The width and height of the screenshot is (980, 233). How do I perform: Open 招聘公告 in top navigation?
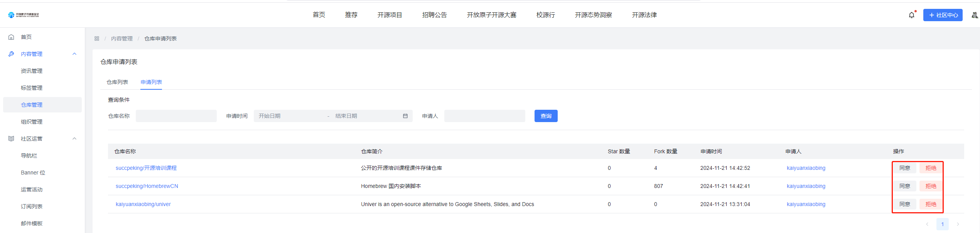tap(435, 15)
